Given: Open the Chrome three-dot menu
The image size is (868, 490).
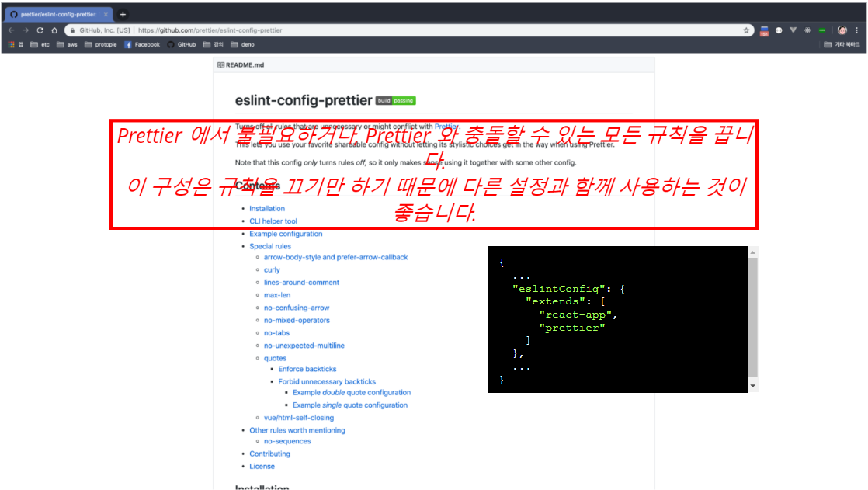Looking at the screenshot, I should [x=857, y=30].
